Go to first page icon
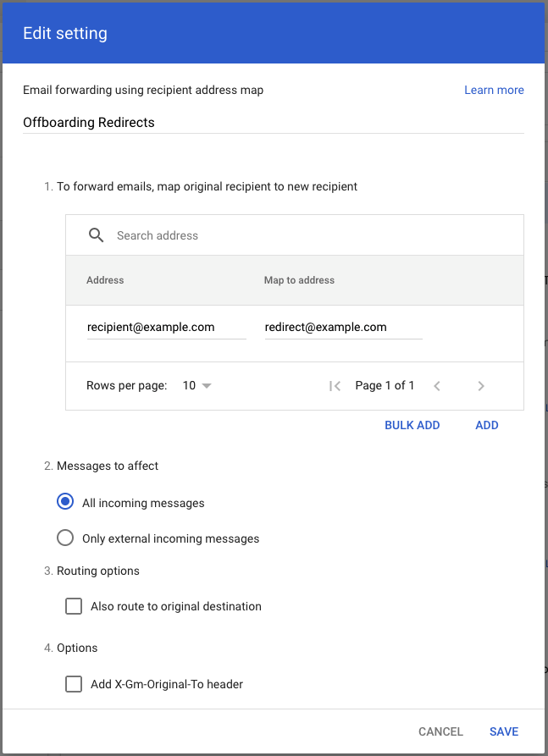The height and width of the screenshot is (756, 548). click(335, 386)
